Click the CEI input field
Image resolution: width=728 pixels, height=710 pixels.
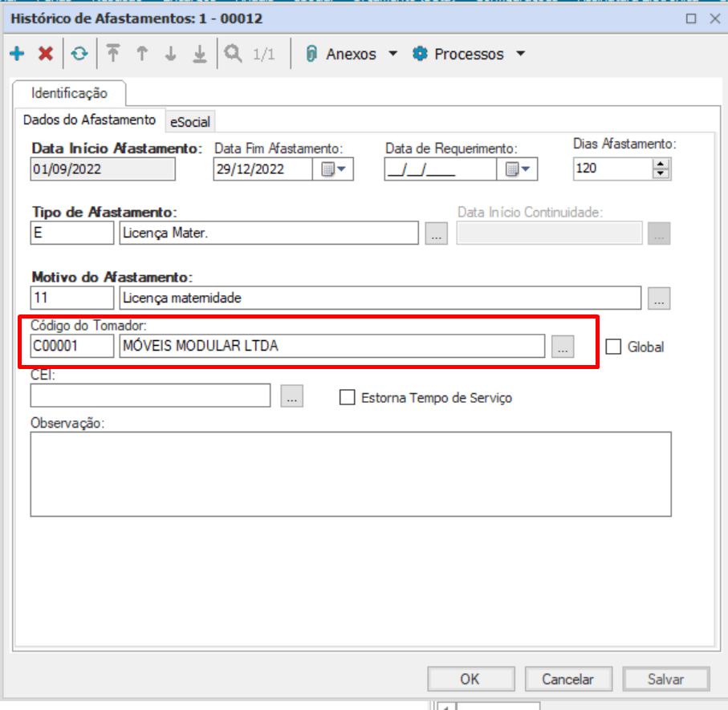click(150, 396)
